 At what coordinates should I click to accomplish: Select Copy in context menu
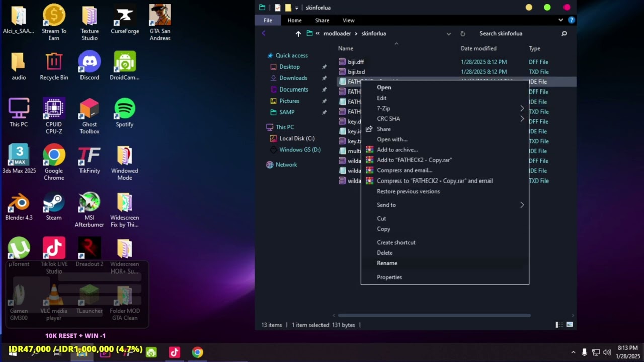(445, 229)
